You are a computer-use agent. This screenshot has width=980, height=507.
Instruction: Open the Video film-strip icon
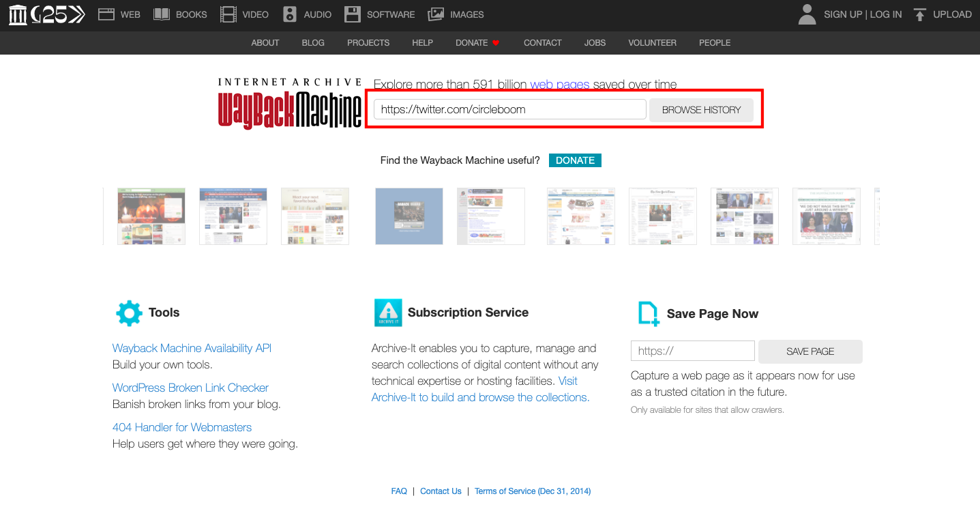coord(228,14)
